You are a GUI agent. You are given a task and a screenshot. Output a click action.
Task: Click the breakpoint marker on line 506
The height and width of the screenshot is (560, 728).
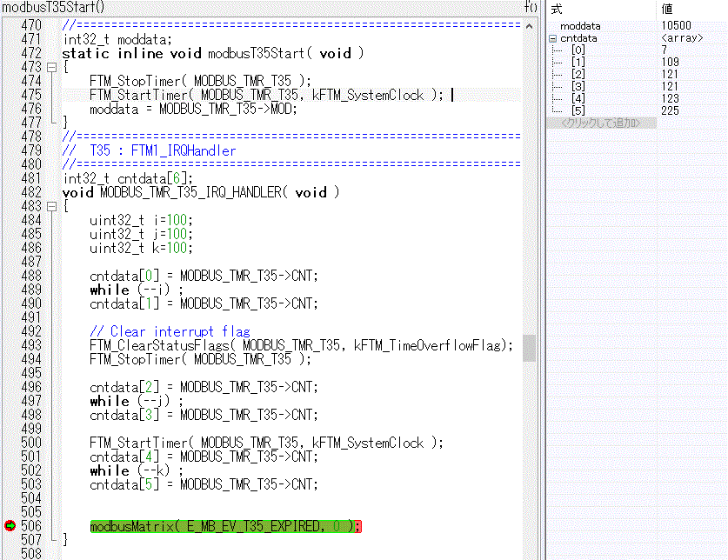click(x=10, y=525)
